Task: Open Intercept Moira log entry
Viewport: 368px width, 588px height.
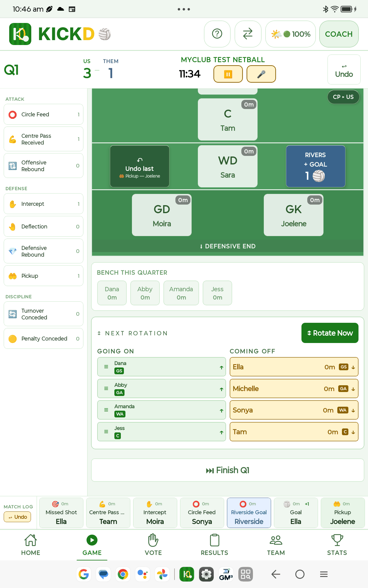Action: pos(155,513)
